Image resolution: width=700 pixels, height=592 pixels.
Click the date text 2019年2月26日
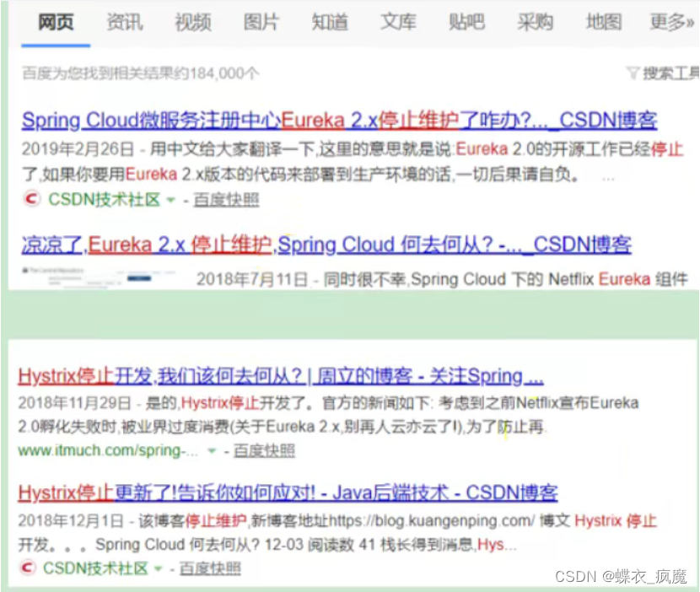pyautogui.click(x=78, y=149)
